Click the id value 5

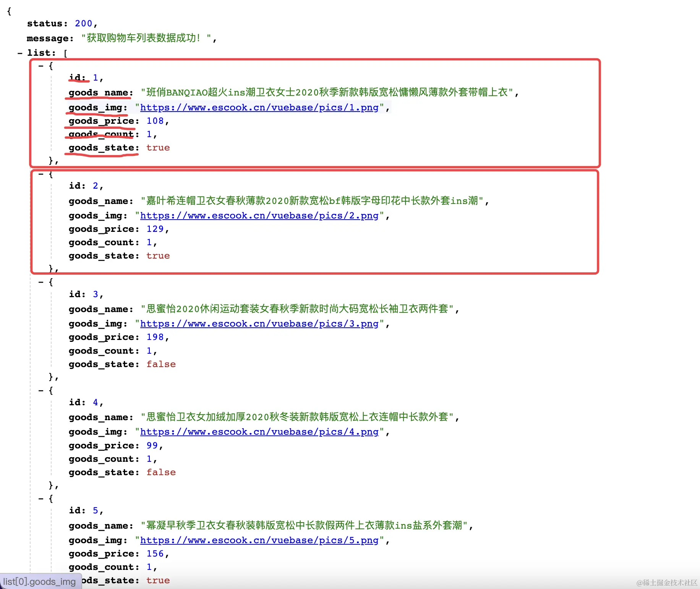(x=96, y=511)
